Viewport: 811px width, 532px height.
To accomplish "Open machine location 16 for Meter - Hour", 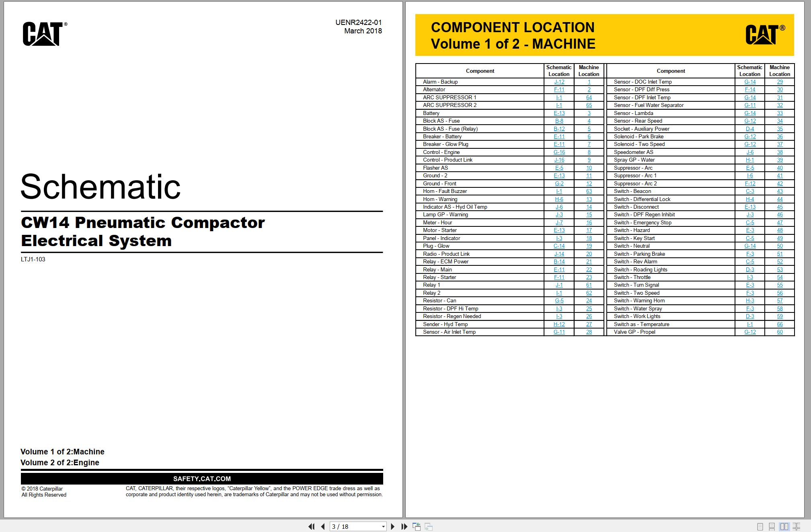I will pos(589,222).
